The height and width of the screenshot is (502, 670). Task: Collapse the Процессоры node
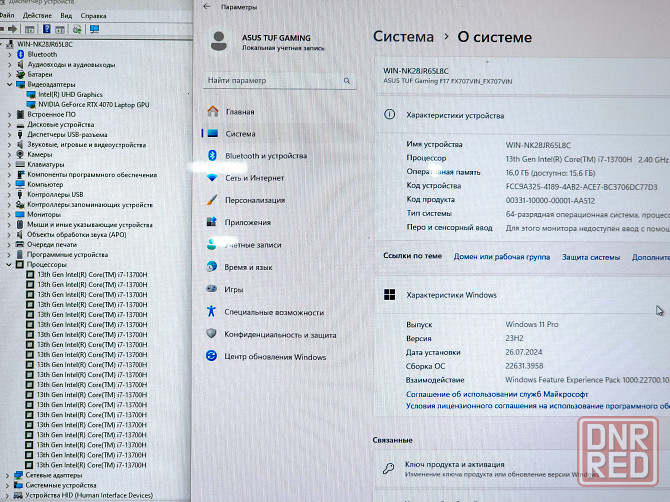coord(9,264)
